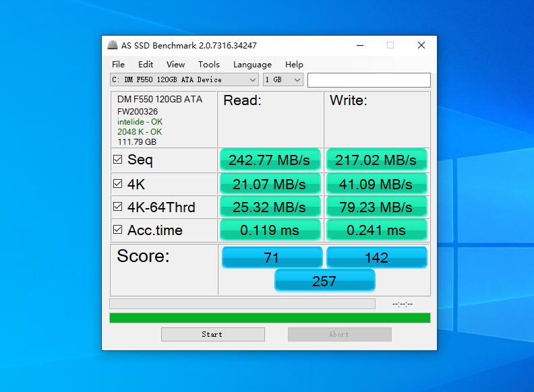Minimize the AS SSD Benchmark window

(360, 45)
